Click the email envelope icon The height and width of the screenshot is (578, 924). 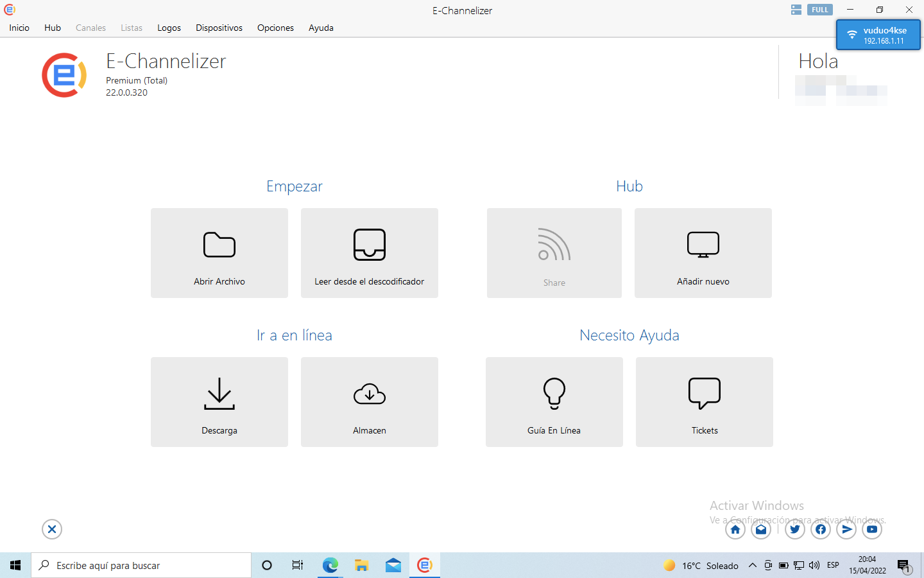point(761,529)
